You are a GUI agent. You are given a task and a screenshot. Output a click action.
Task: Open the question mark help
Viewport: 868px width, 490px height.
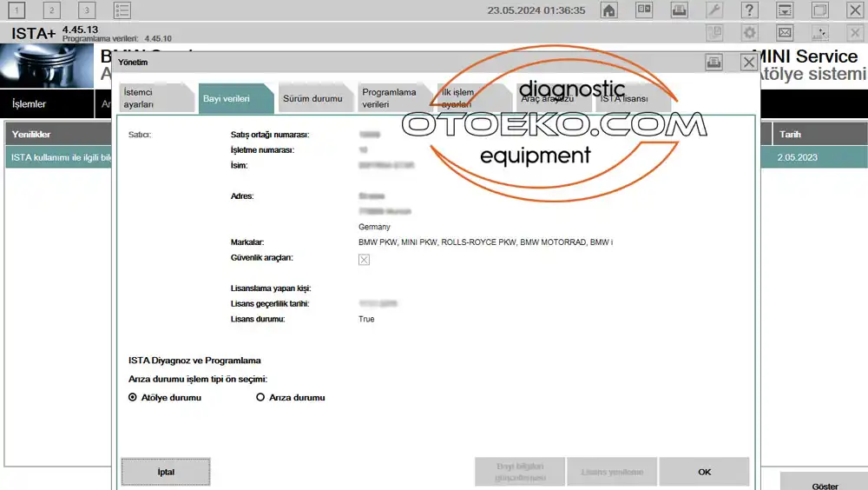pos(750,10)
